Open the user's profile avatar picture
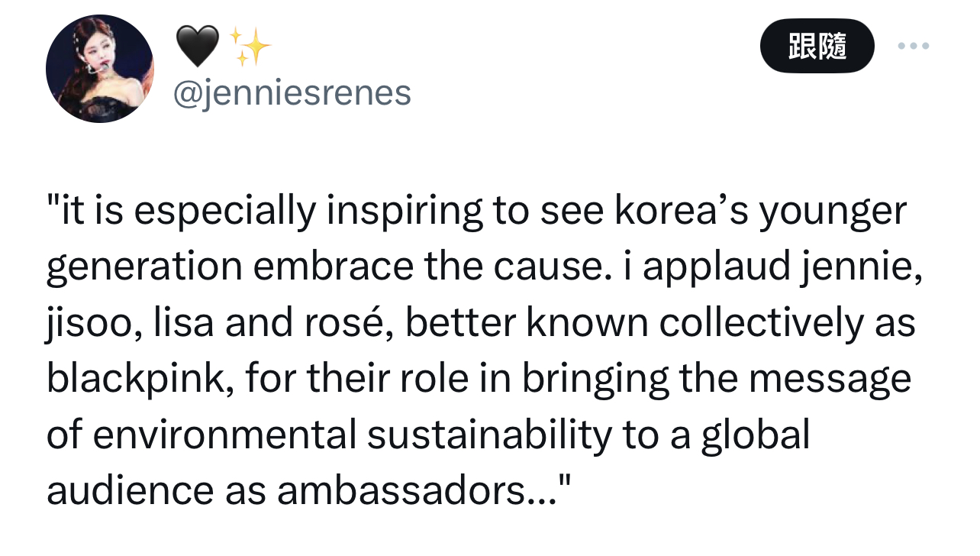 click(100, 69)
